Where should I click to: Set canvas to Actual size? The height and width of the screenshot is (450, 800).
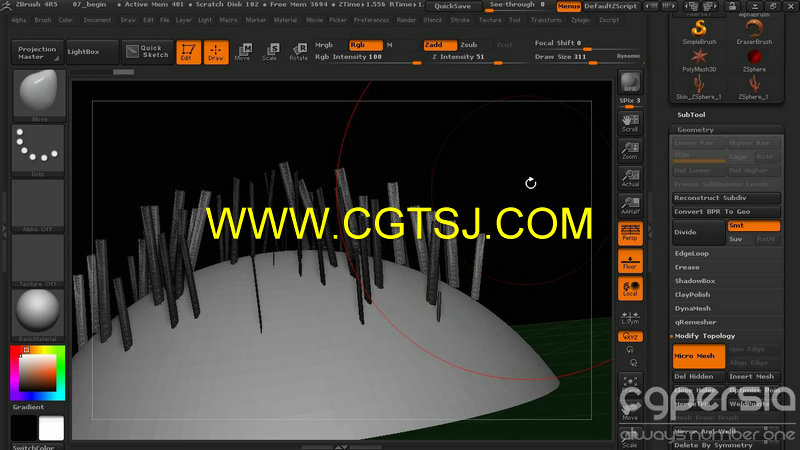pos(630,178)
